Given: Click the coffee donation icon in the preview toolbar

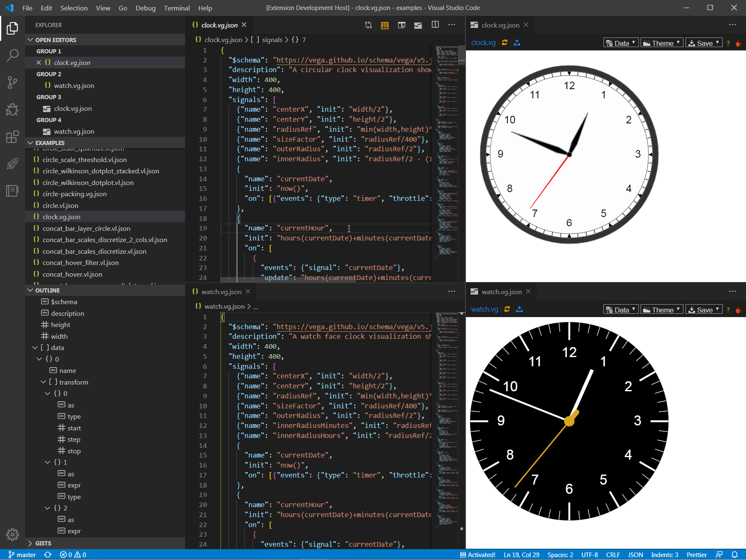Looking at the screenshot, I should (x=738, y=43).
